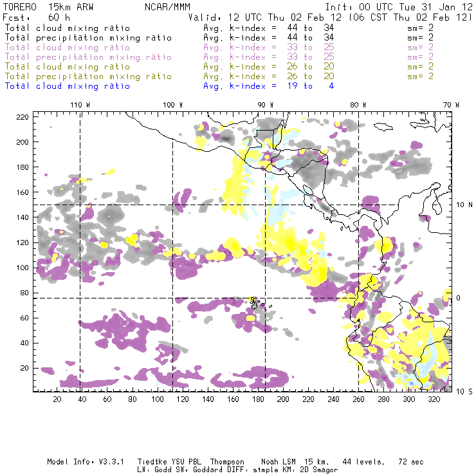
Task: Click the '44 levels,' text
Action: point(363,462)
